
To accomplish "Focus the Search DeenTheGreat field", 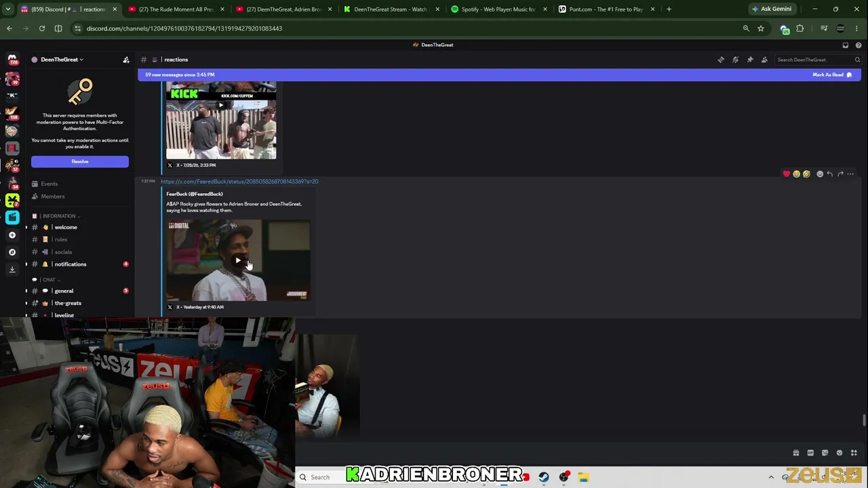I will pyautogui.click(x=818, y=60).
